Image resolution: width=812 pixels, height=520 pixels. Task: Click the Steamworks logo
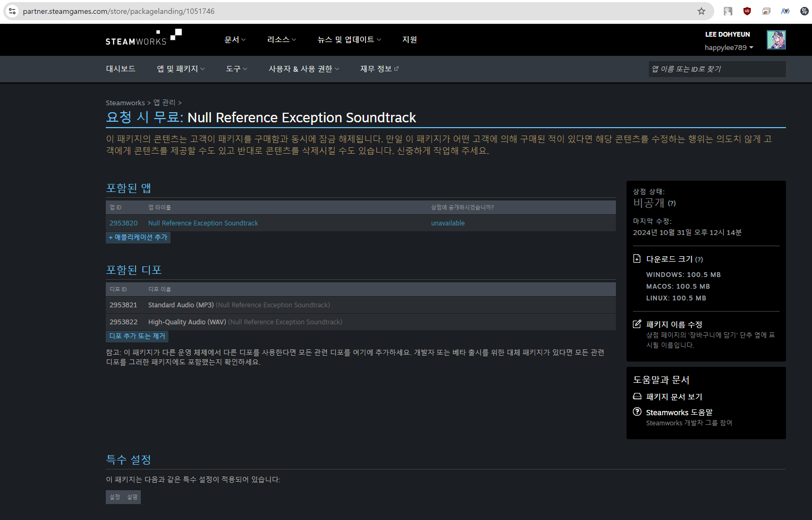click(143, 38)
